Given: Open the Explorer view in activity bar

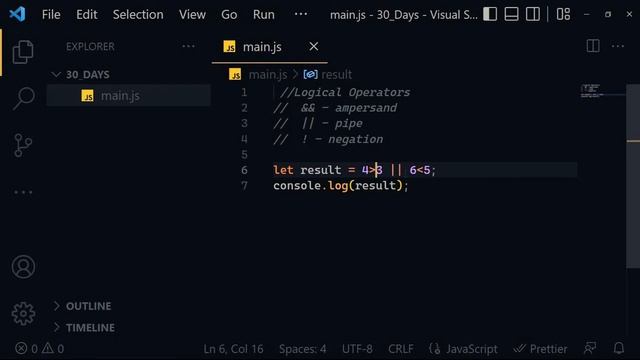Looking at the screenshot, I should pyautogui.click(x=23, y=52).
